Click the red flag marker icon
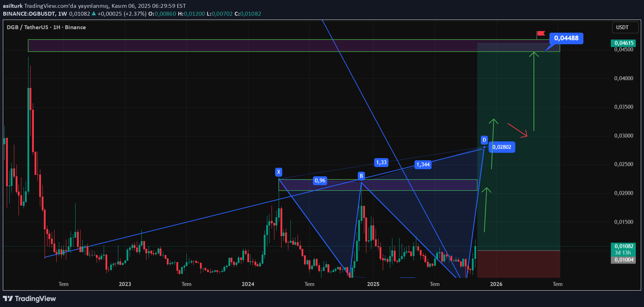The image size is (644, 307). tap(541, 33)
